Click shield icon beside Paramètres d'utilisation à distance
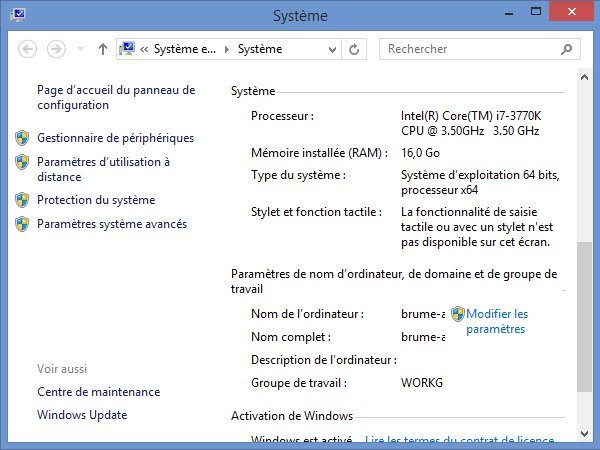Viewport: 600px width, 450px height. (x=22, y=162)
